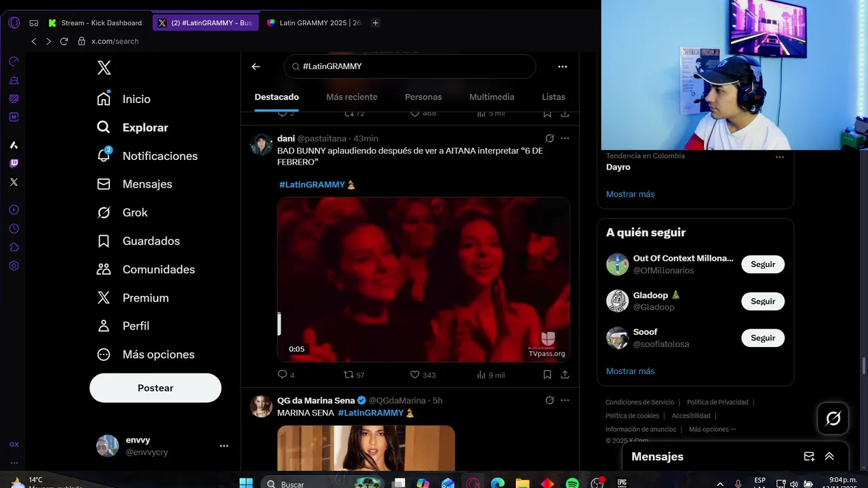
Task: Expand Más opciones in the left navigation
Action: [145, 354]
